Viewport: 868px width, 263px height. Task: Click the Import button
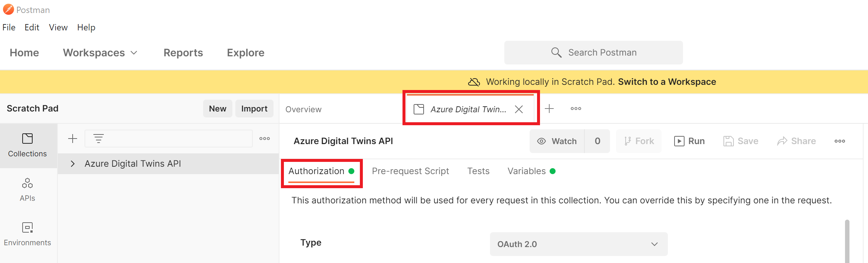[x=254, y=109]
